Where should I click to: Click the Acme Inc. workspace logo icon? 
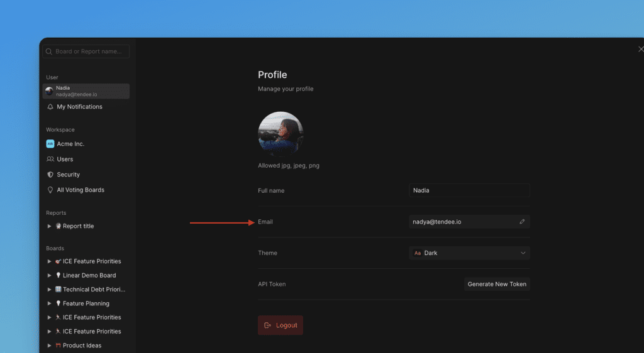point(50,144)
